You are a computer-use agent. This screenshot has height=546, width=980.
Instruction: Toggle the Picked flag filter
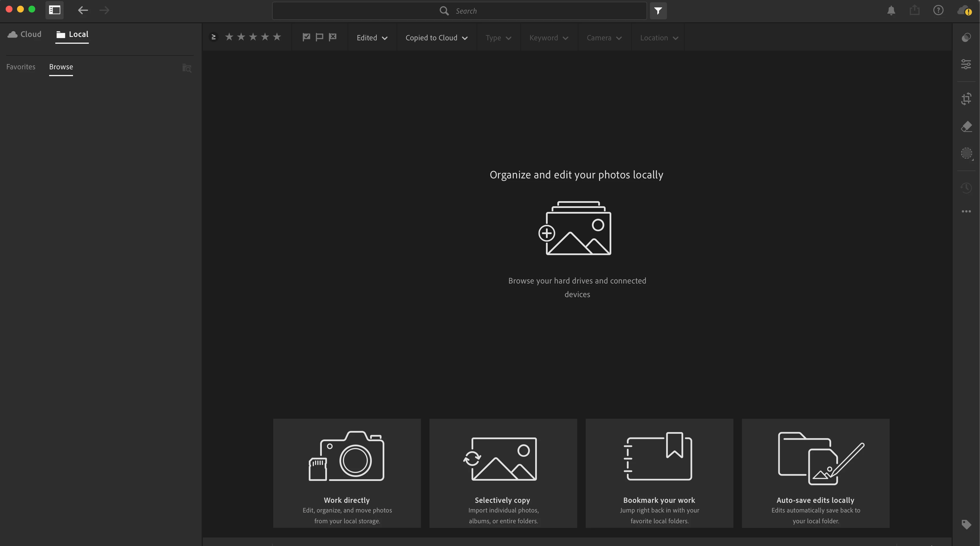click(x=306, y=37)
